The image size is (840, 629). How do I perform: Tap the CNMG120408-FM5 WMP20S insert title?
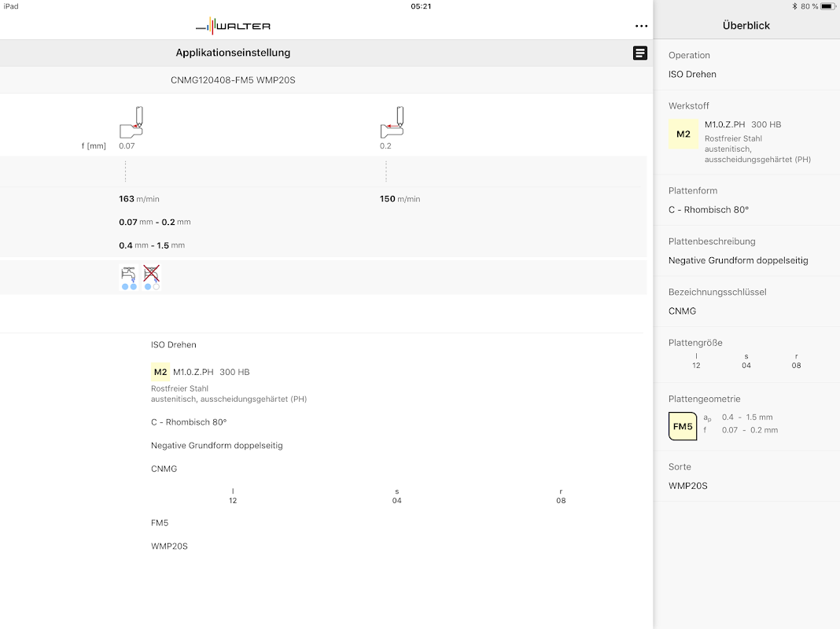(x=233, y=79)
